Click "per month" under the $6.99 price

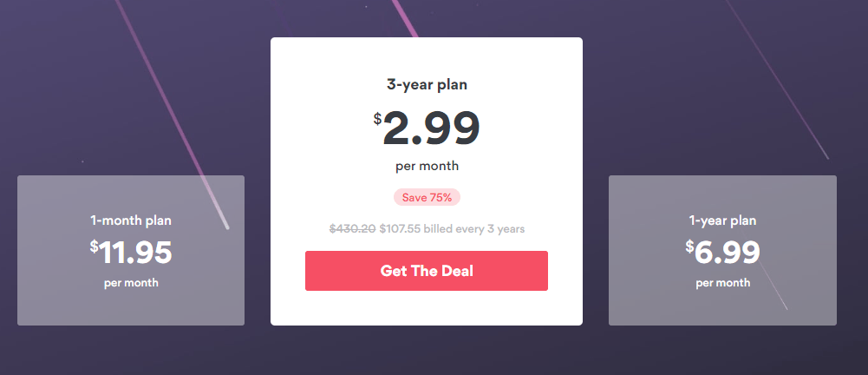[722, 283]
